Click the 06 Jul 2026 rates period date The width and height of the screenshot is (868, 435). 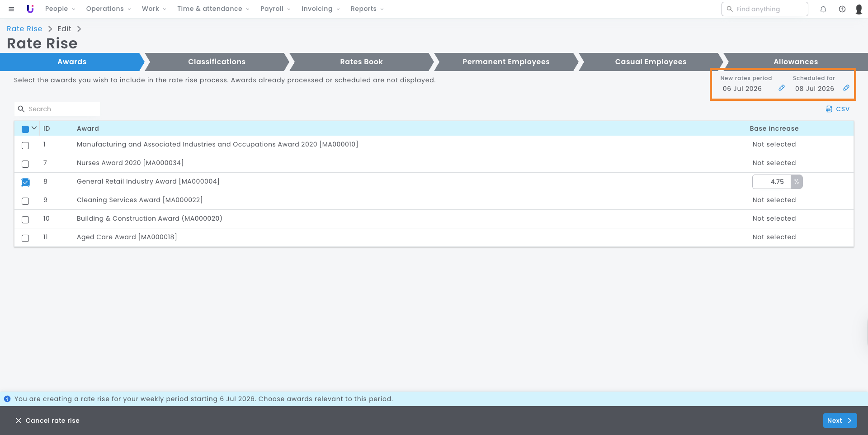tap(742, 89)
